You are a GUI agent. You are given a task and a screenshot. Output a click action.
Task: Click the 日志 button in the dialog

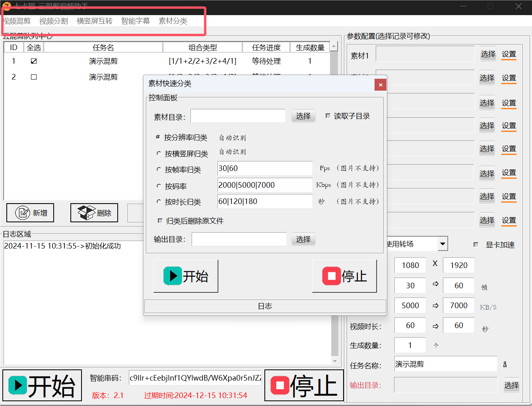(265, 306)
